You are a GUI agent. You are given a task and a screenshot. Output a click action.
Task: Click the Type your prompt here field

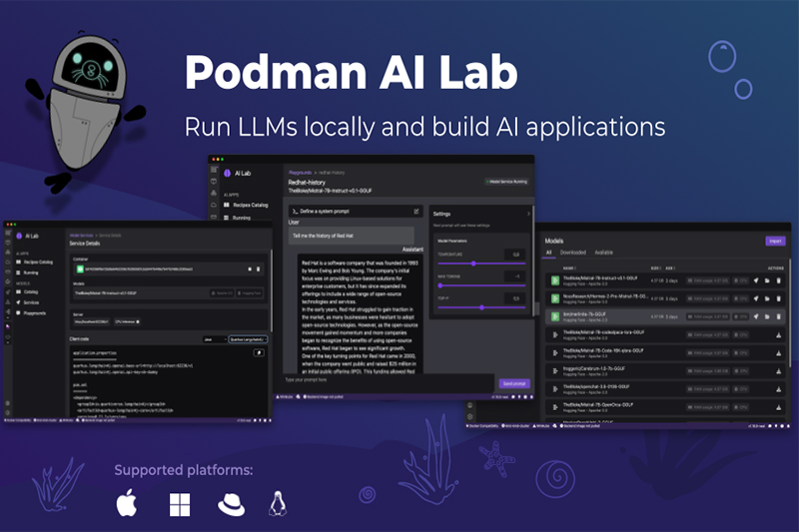[389, 383]
